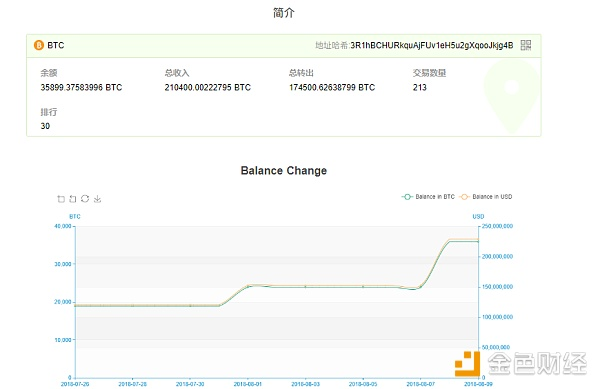This screenshot has width=600, height=389.
Task: Click the BTC label in the header
Action: 55,46
